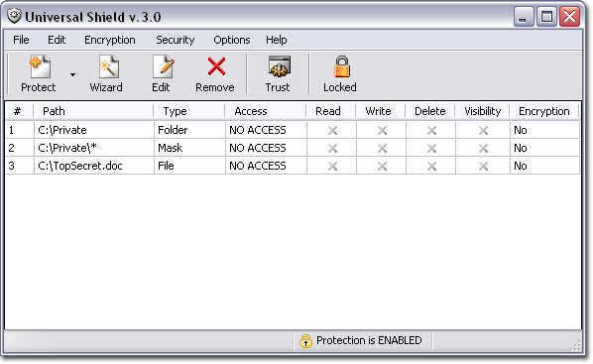Toggle Visibility for C:\Private\* mask

483,149
